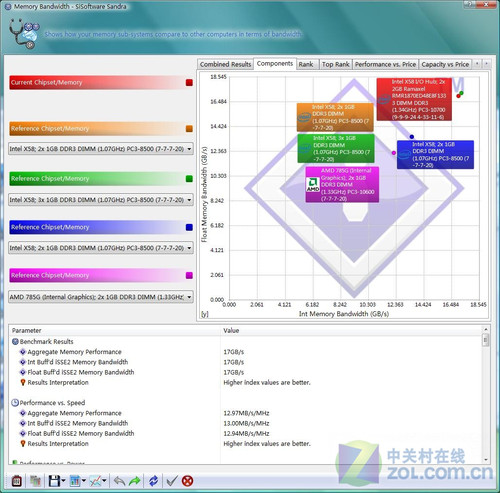
Task: Click the grayed-out copy results icon in bottom toolbar
Action: point(35,481)
